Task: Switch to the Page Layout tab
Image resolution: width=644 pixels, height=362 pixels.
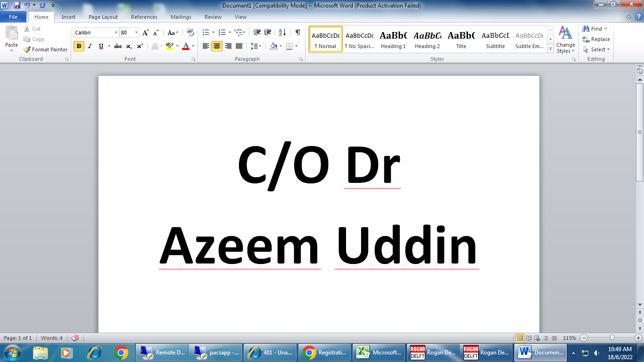Action: 103,17
